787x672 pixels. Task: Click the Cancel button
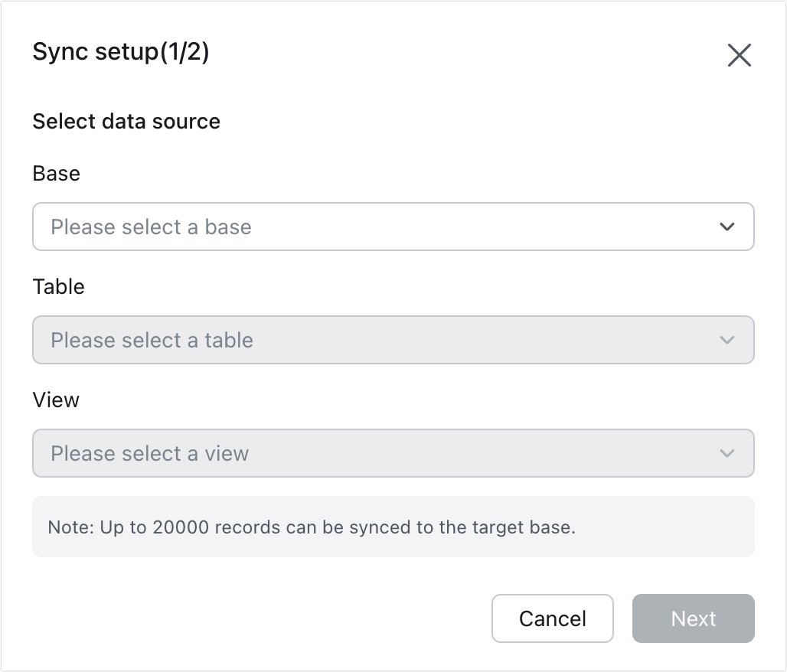click(552, 618)
